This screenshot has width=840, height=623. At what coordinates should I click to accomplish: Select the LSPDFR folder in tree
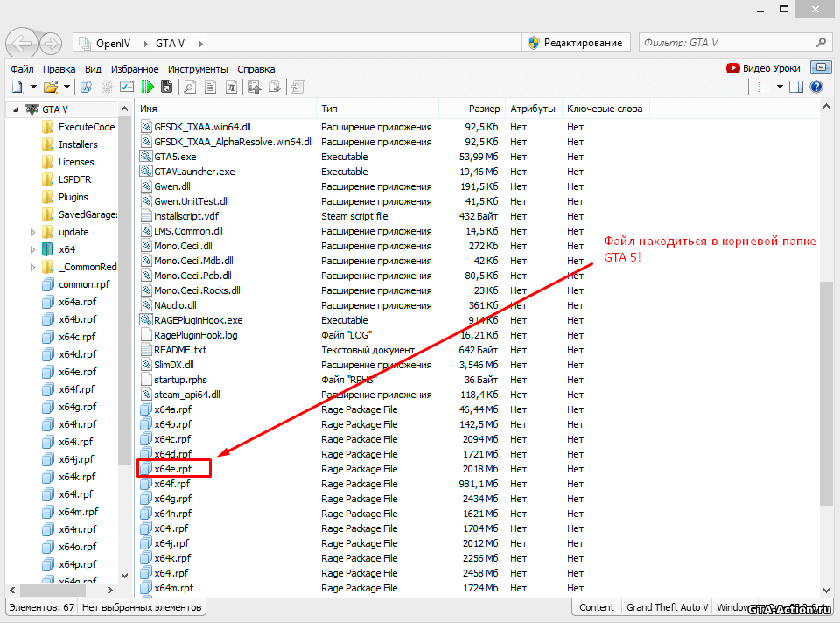(x=74, y=178)
